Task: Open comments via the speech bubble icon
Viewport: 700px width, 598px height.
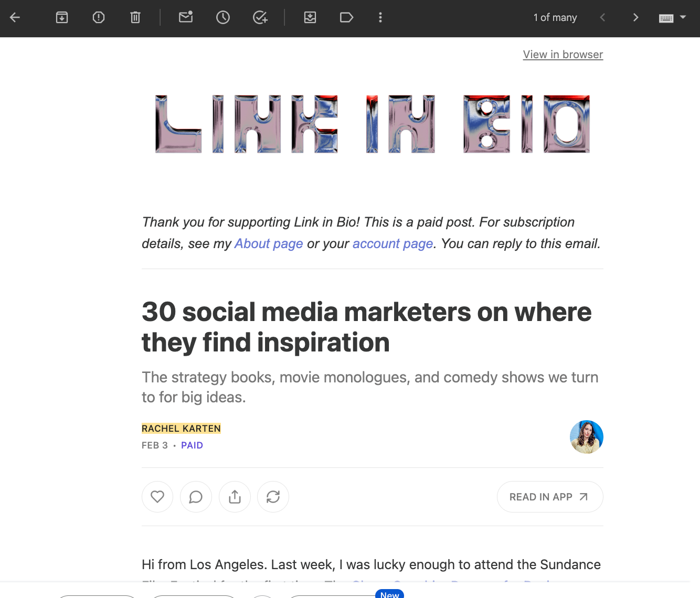Action: 196,497
